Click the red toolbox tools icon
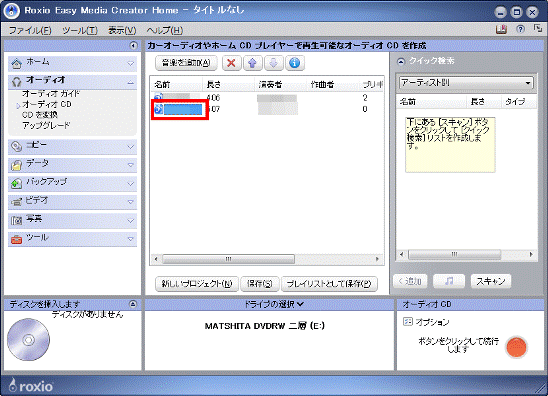Screen dimensions: 548x396 [16, 239]
